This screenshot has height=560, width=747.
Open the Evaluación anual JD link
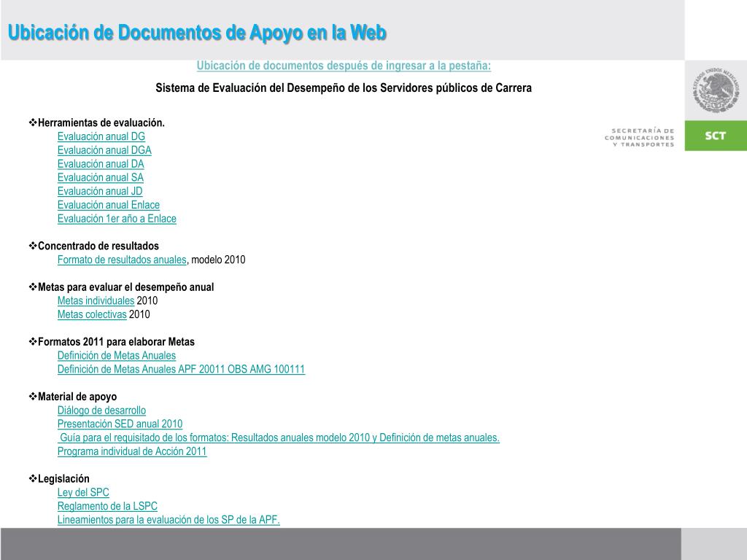pyautogui.click(x=100, y=192)
